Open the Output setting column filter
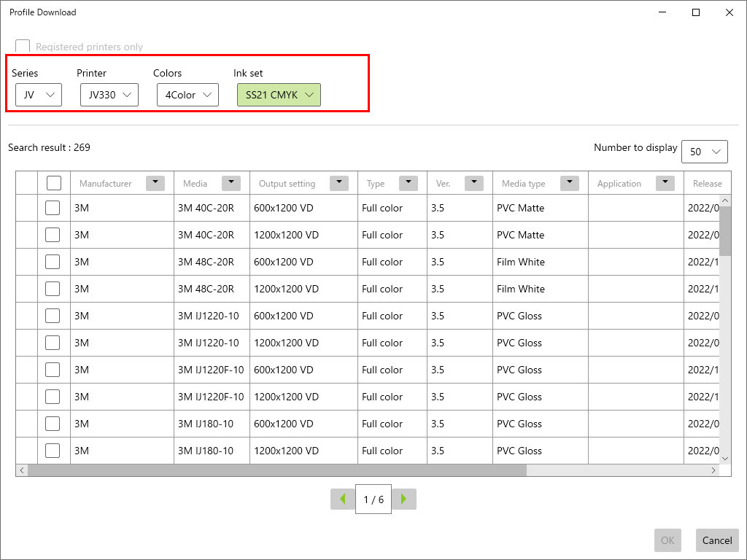747x560 pixels. coord(338,182)
